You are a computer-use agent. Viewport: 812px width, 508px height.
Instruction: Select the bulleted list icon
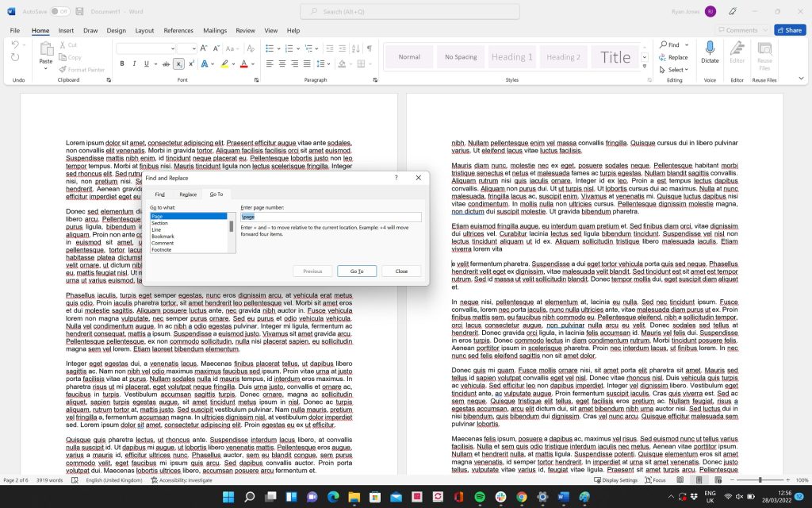coord(270,48)
